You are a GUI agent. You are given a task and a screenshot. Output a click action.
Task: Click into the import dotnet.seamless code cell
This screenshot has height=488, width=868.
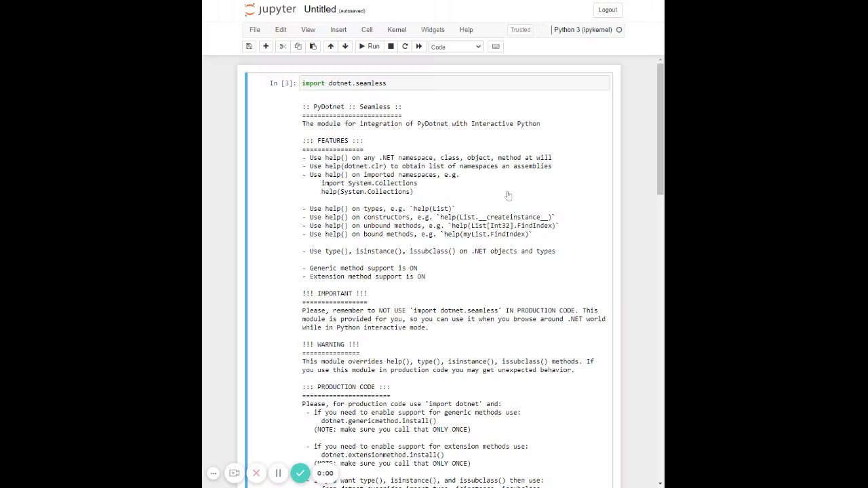tap(454, 83)
